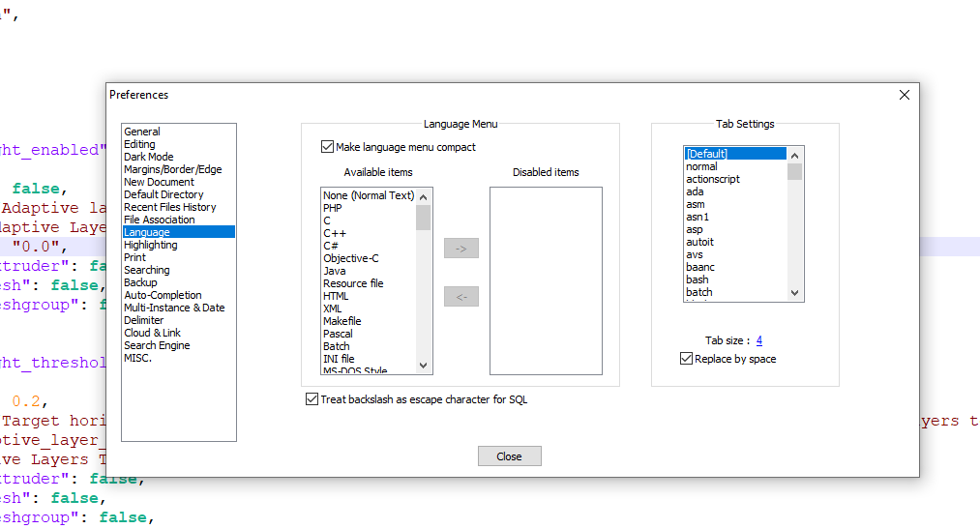Open Backup settings

[x=140, y=282]
